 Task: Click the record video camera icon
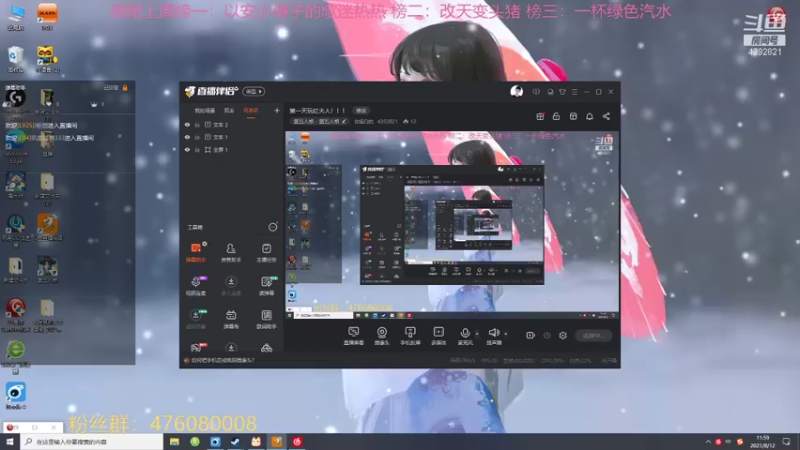530,335
